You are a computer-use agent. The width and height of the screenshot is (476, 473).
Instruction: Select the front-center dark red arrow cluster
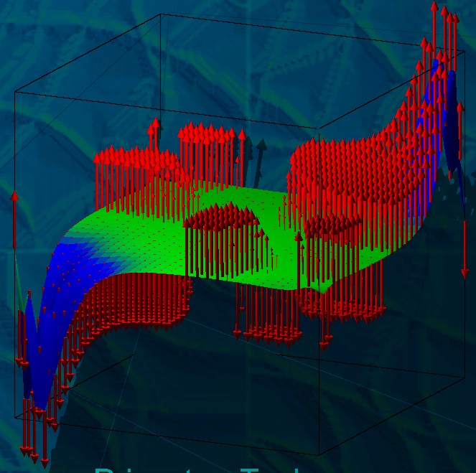pos(223,237)
